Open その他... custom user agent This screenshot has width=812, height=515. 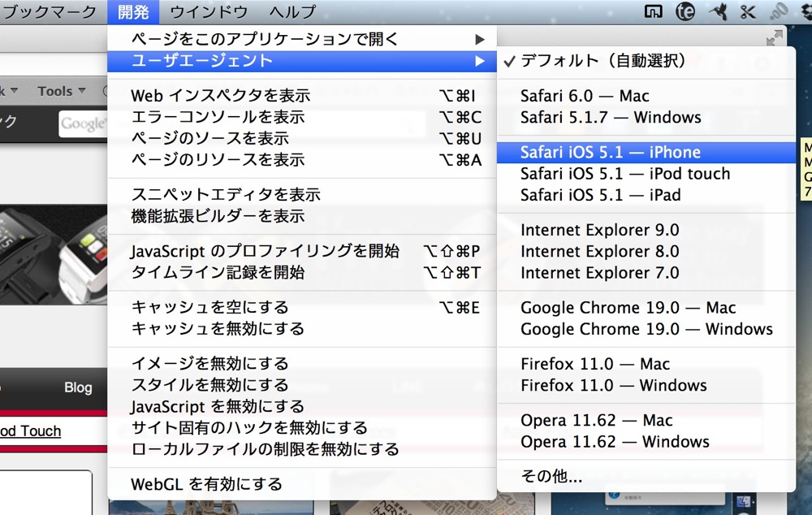[x=646, y=476]
